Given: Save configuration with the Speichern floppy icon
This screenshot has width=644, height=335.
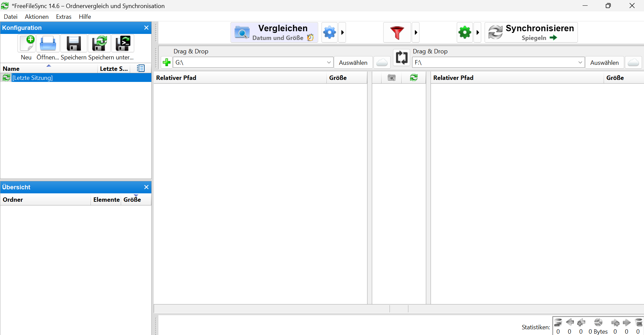Looking at the screenshot, I should pyautogui.click(x=74, y=44).
